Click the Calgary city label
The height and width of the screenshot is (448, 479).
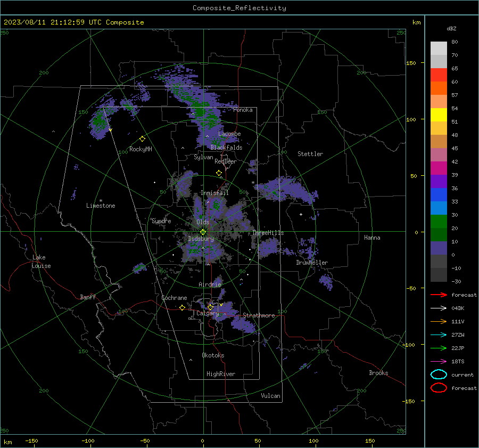pyautogui.click(x=208, y=313)
